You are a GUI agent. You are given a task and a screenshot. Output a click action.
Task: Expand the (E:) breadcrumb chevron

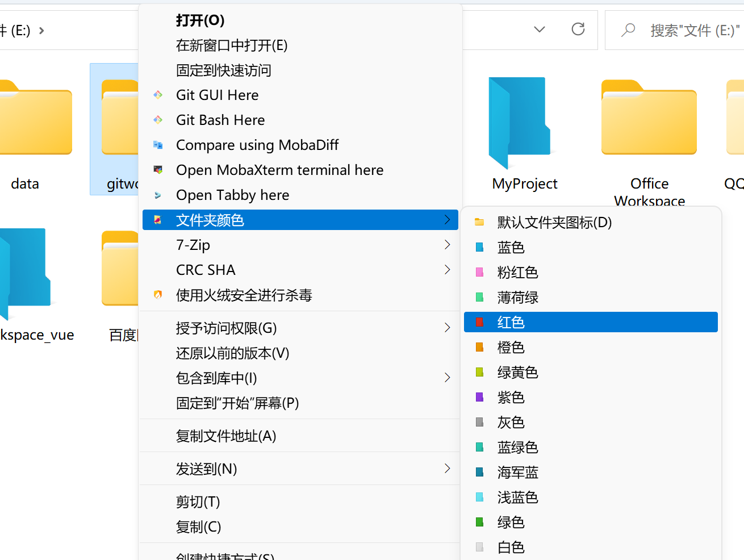(x=41, y=30)
